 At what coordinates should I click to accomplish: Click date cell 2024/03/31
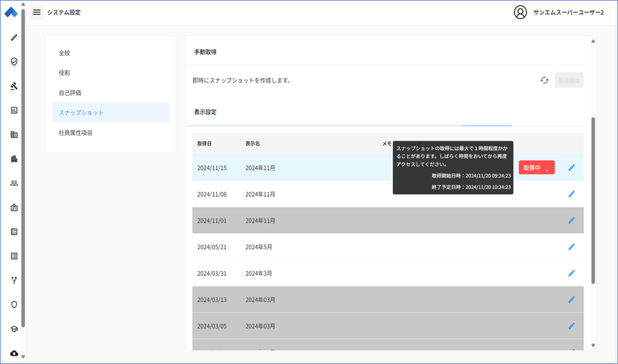click(x=212, y=273)
